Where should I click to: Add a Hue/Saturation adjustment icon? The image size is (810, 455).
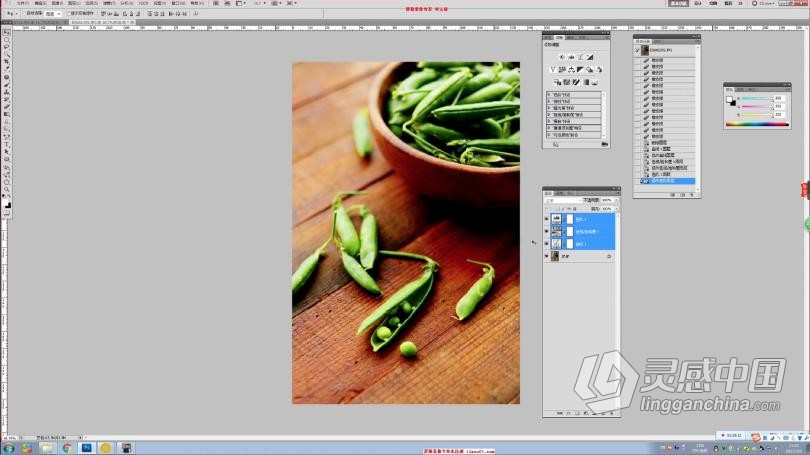(562, 69)
